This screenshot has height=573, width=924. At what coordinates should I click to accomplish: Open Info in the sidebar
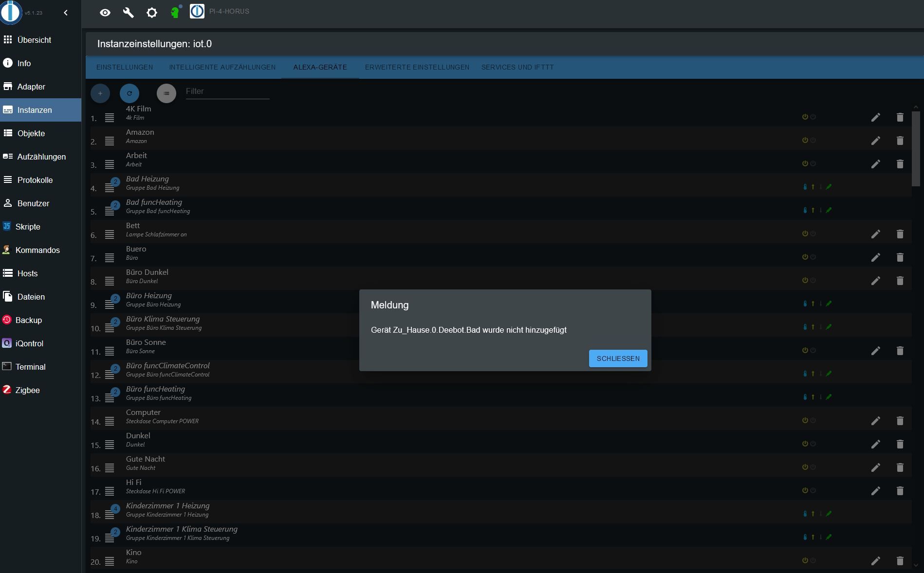[x=40, y=63]
